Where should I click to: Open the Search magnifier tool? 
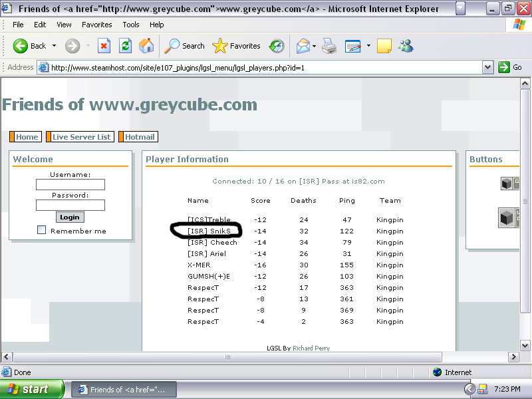pyautogui.click(x=184, y=46)
